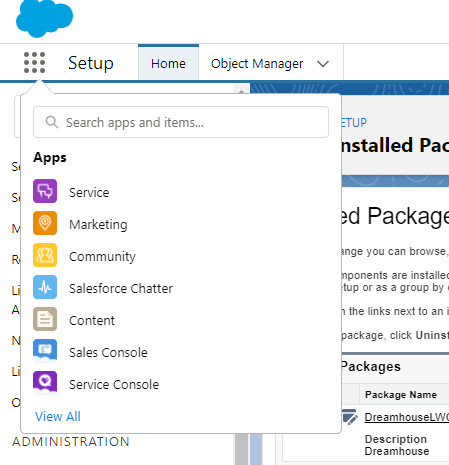Click the Sales Console app icon

click(45, 351)
